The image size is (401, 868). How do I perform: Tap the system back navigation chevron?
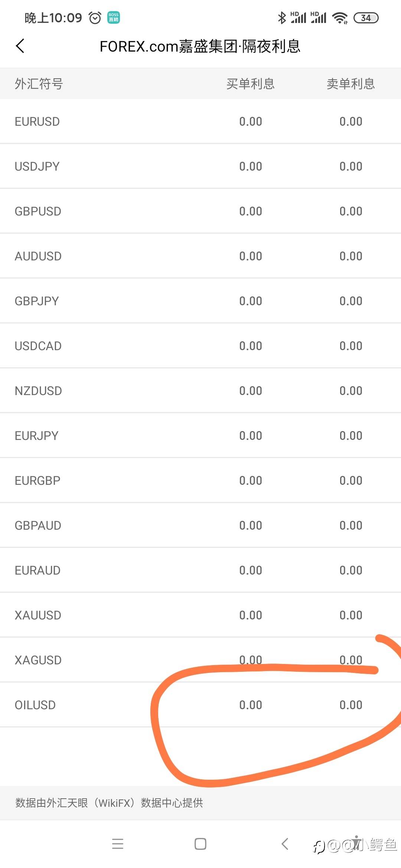[x=285, y=844]
